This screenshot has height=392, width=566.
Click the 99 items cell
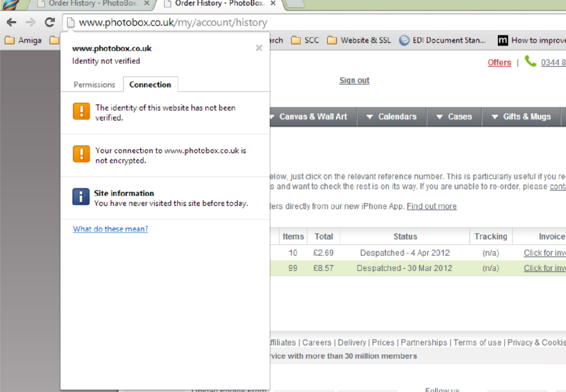tap(293, 268)
